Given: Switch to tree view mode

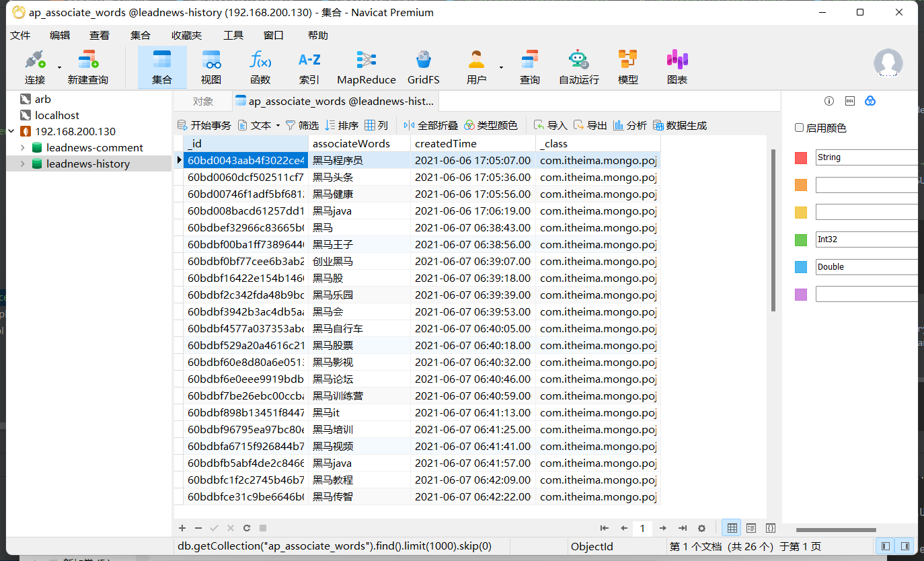Looking at the screenshot, I should (x=751, y=528).
